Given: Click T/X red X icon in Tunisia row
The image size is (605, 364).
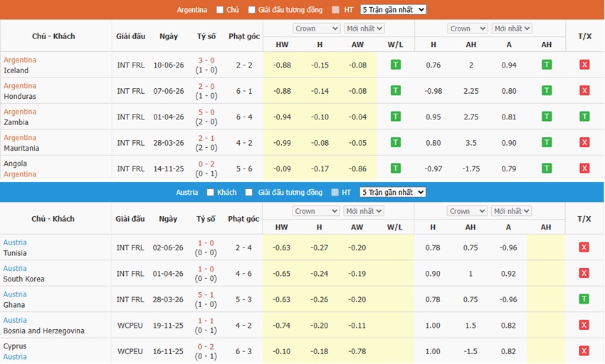Looking at the screenshot, I should point(584,247).
